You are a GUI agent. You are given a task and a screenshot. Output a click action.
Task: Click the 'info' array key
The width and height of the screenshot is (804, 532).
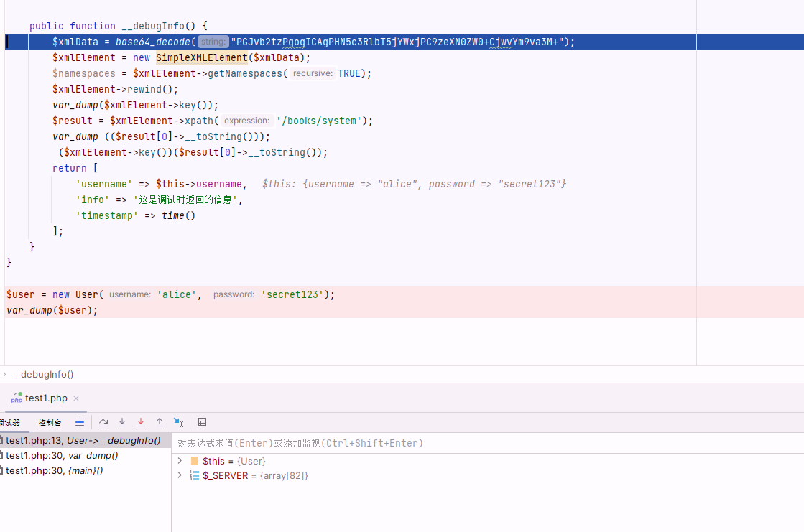point(92,200)
